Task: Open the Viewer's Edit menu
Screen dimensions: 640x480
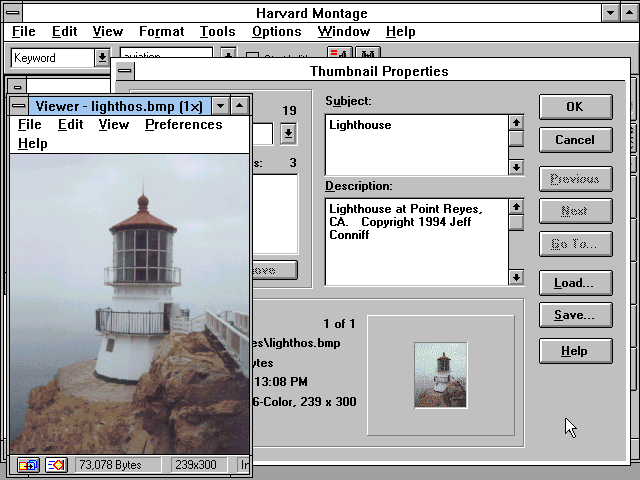Action: click(70, 125)
